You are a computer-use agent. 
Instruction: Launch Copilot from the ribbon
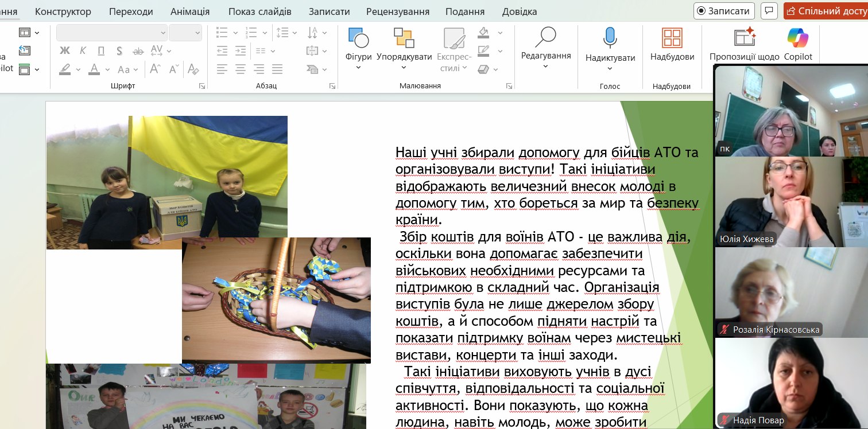pos(798,38)
